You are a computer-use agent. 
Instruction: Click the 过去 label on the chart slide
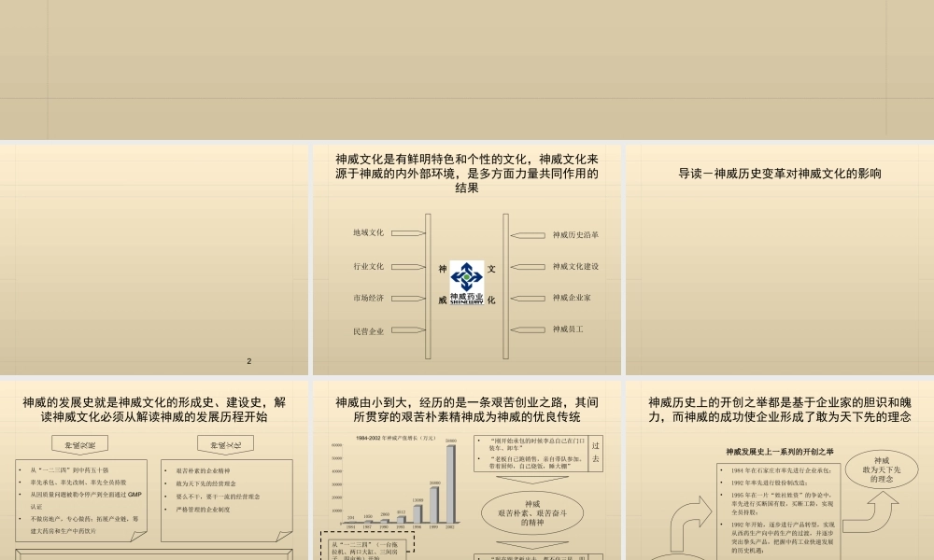(594, 454)
